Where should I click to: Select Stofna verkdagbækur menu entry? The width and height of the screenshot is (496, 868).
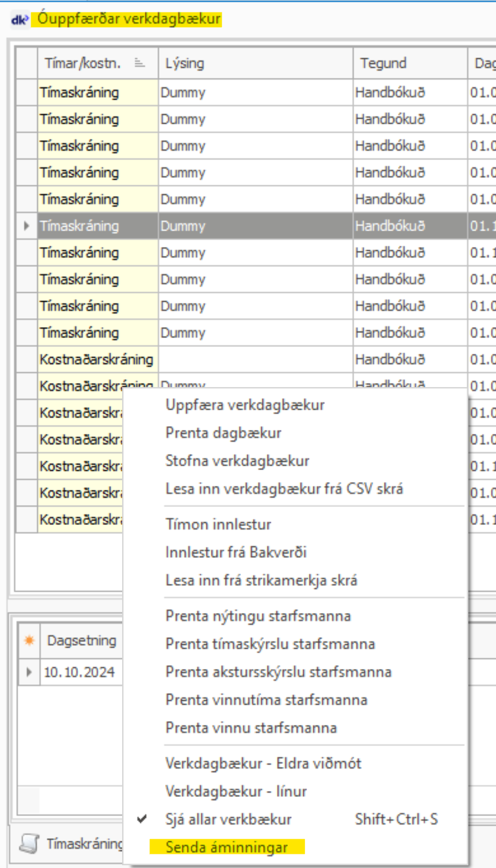tap(237, 461)
